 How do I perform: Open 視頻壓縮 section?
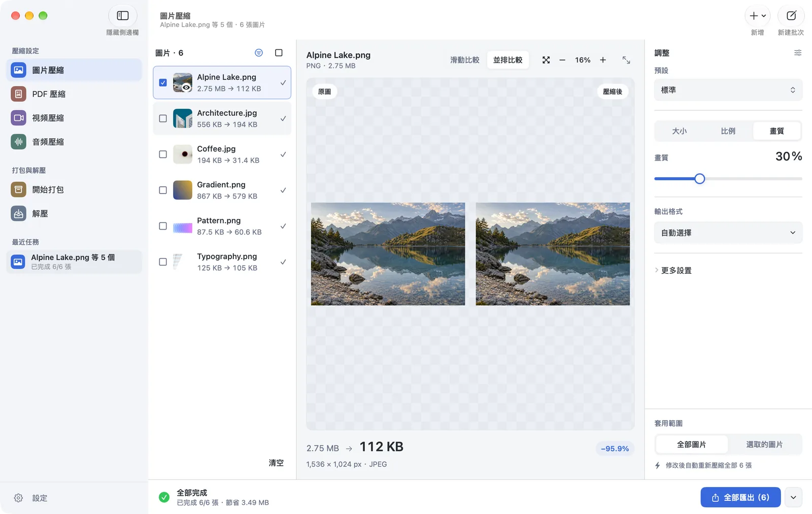click(x=74, y=118)
